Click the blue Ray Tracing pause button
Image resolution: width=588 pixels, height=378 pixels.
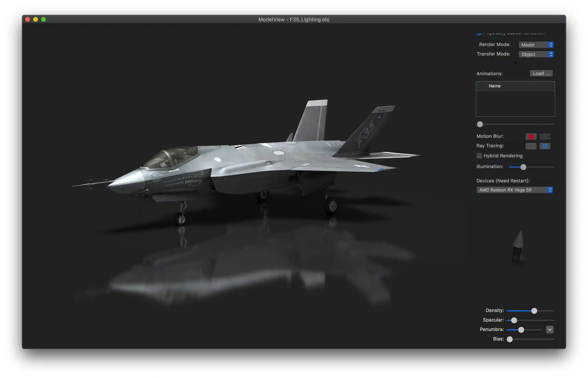pyautogui.click(x=545, y=146)
